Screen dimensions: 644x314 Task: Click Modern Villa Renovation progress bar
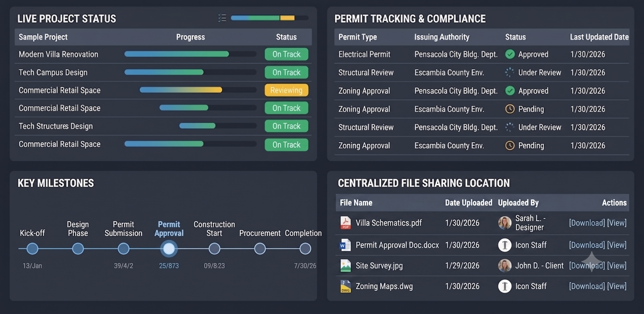pos(190,54)
